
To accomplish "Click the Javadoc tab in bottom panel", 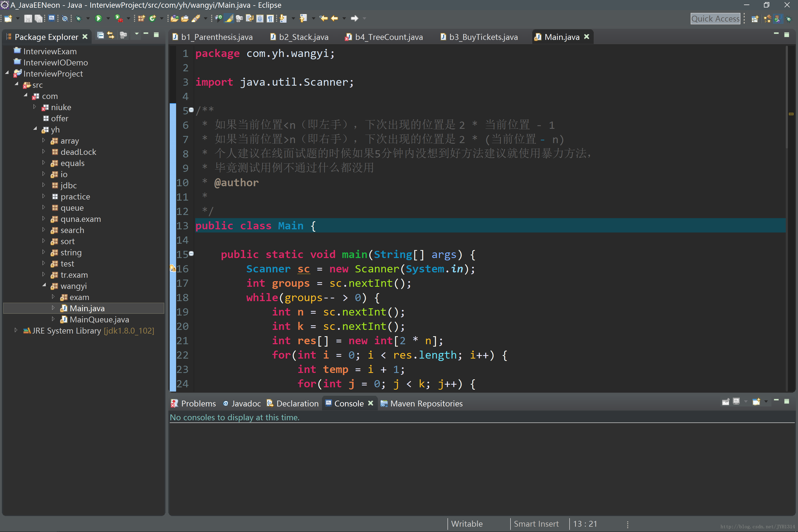I will [x=245, y=404].
